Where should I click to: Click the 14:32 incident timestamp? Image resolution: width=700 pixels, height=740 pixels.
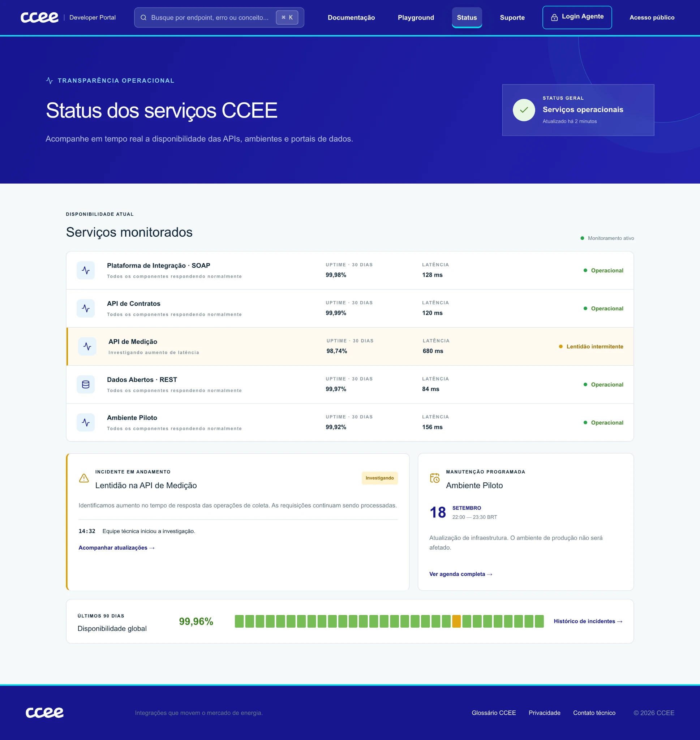[x=87, y=531]
